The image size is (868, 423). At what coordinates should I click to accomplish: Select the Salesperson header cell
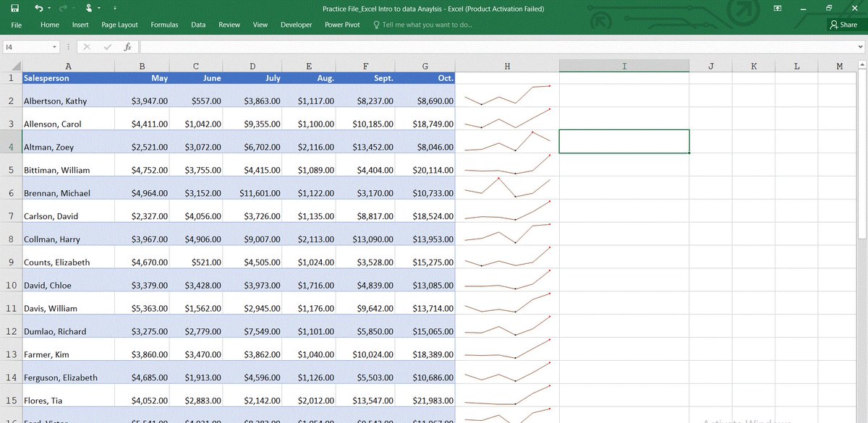coord(68,77)
